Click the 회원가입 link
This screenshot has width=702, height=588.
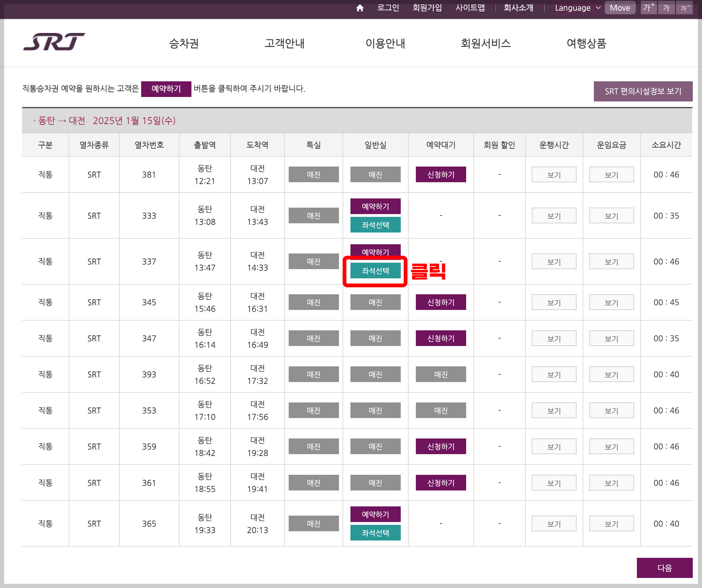(427, 8)
